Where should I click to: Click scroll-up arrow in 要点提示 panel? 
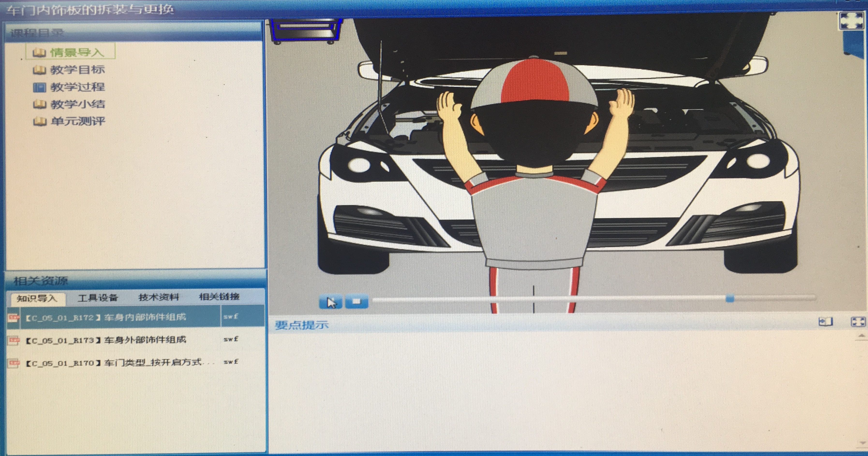[x=862, y=336]
